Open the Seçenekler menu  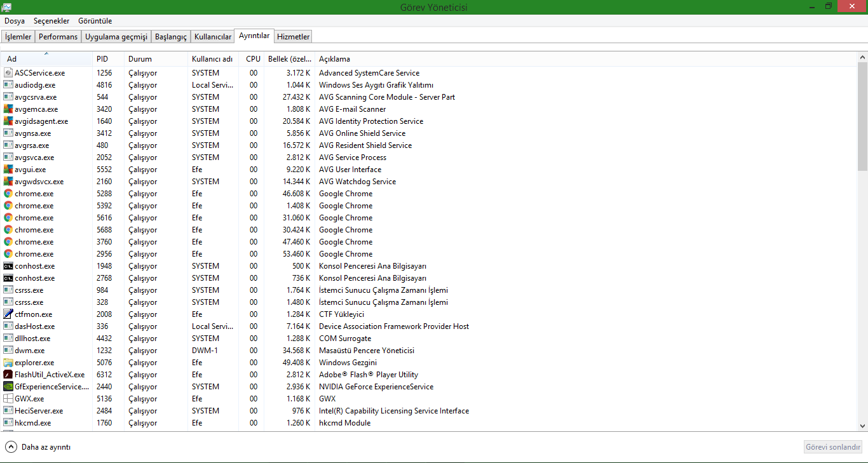(51, 21)
